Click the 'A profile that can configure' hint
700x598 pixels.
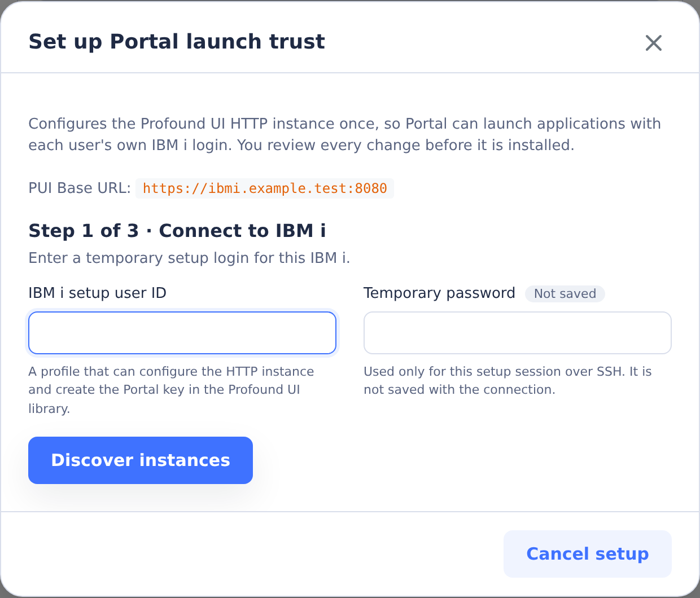(x=172, y=390)
